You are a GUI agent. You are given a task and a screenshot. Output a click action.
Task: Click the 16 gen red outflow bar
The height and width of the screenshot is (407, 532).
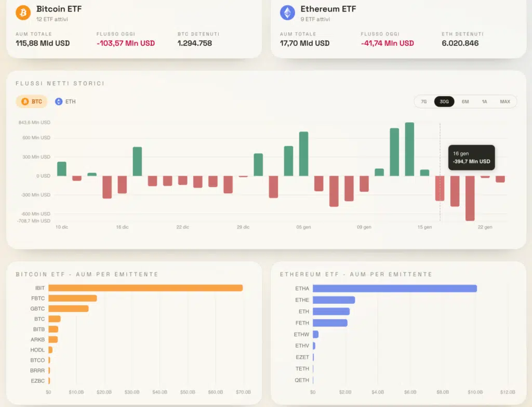(440, 188)
